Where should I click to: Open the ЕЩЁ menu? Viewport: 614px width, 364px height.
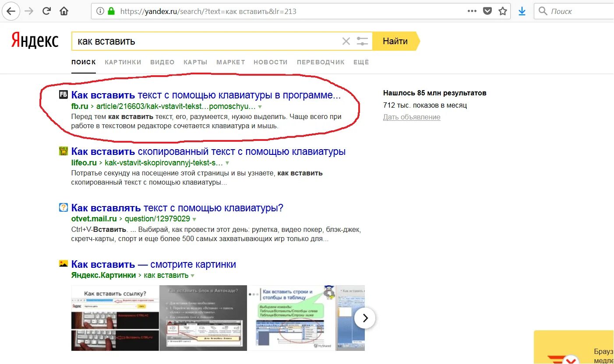tap(361, 62)
